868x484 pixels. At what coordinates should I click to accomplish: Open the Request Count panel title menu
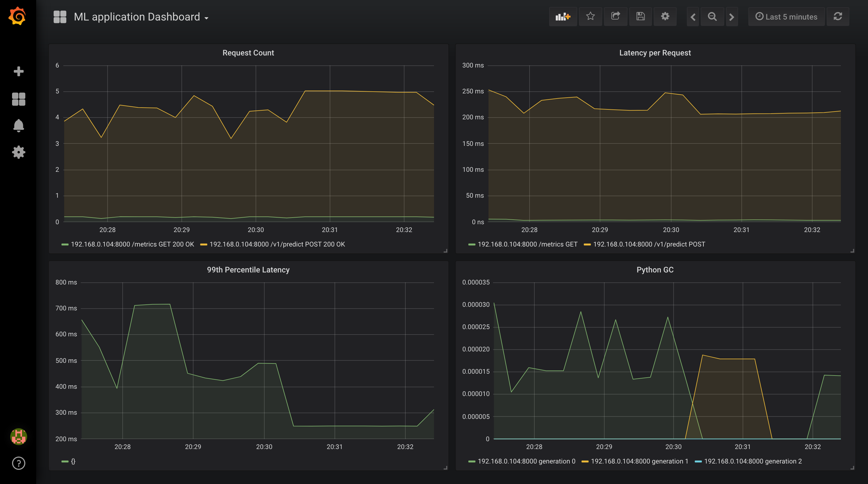coord(248,53)
